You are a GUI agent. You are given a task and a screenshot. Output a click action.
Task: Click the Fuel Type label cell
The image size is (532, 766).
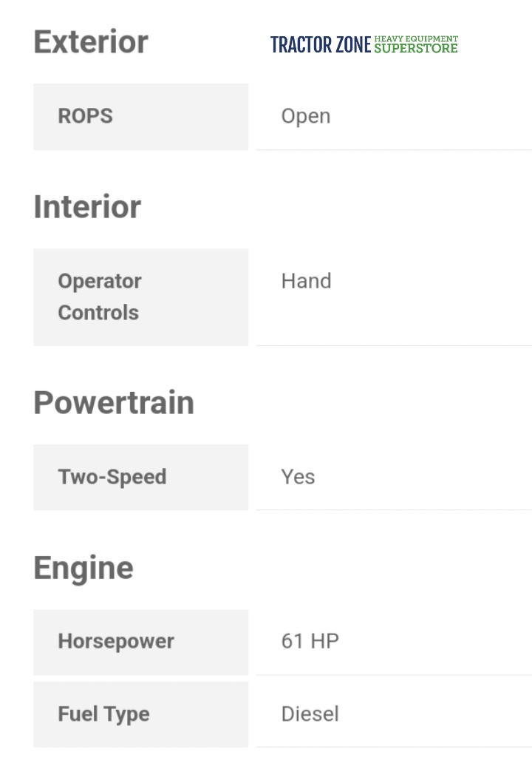pos(140,714)
